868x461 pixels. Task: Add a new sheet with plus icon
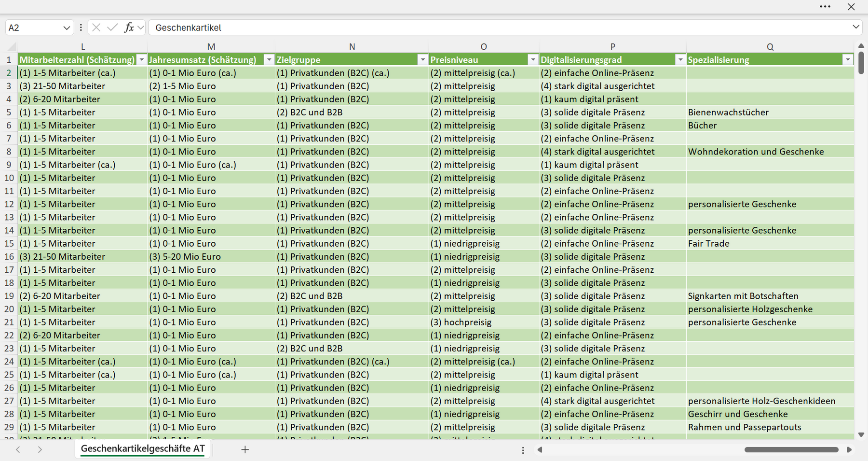pyautogui.click(x=245, y=449)
